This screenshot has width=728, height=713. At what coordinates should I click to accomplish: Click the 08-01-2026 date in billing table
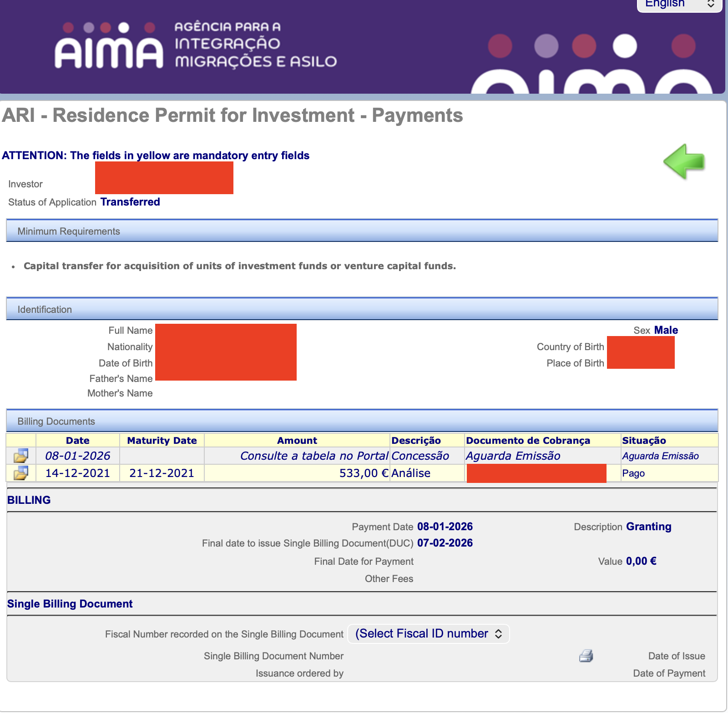coord(78,456)
